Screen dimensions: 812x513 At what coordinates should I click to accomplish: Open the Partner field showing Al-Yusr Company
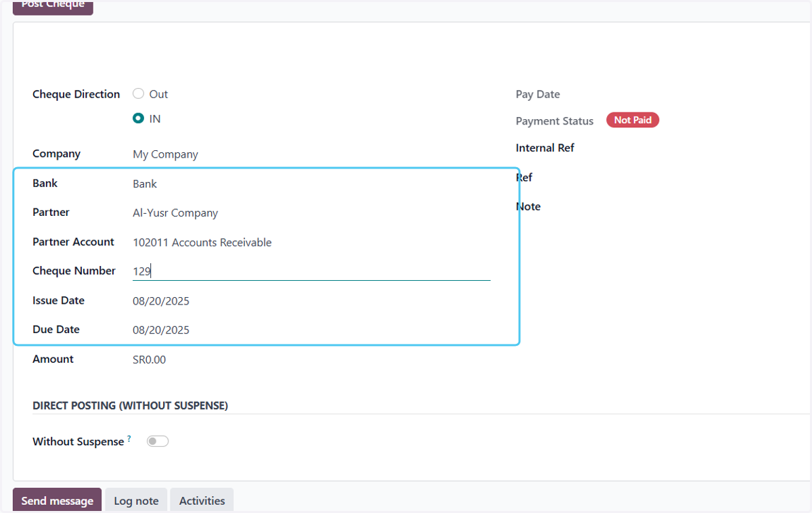[311, 213]
